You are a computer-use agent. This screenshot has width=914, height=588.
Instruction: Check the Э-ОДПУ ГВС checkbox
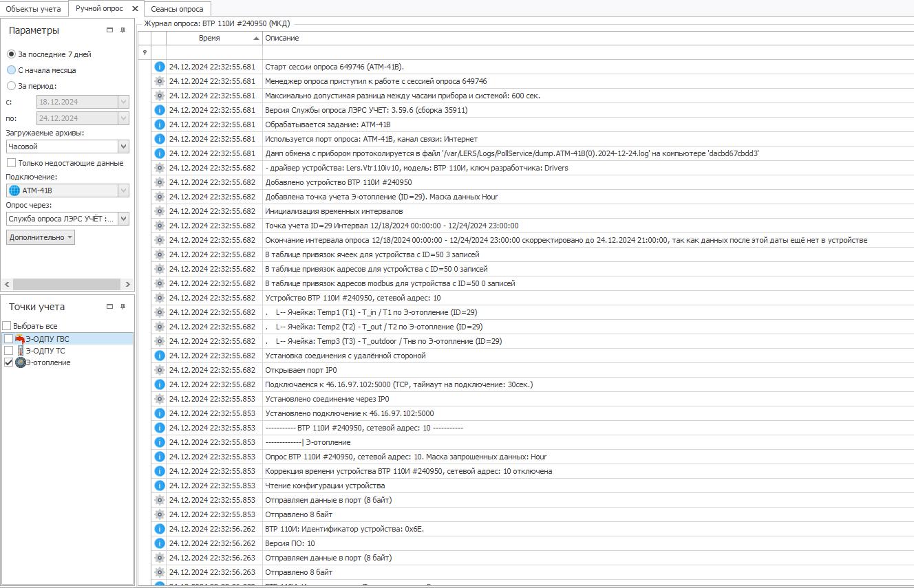click(x=8, y=339)
